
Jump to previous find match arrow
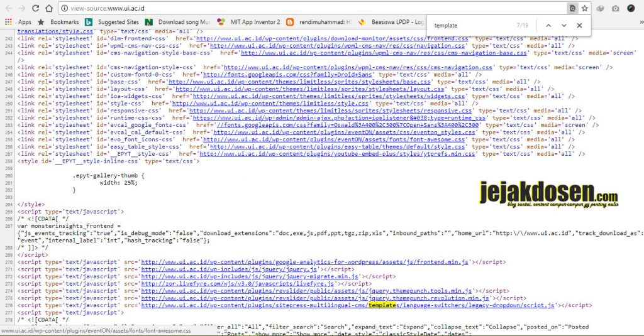coord(548,26)
